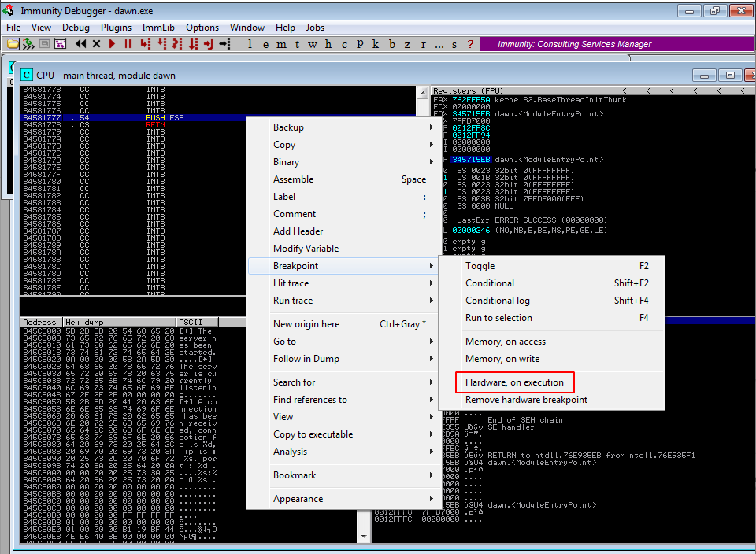Viewport: 756px width, 554px height.
Task: Choose Toggle breakpoint option
Action: (552, 266)
